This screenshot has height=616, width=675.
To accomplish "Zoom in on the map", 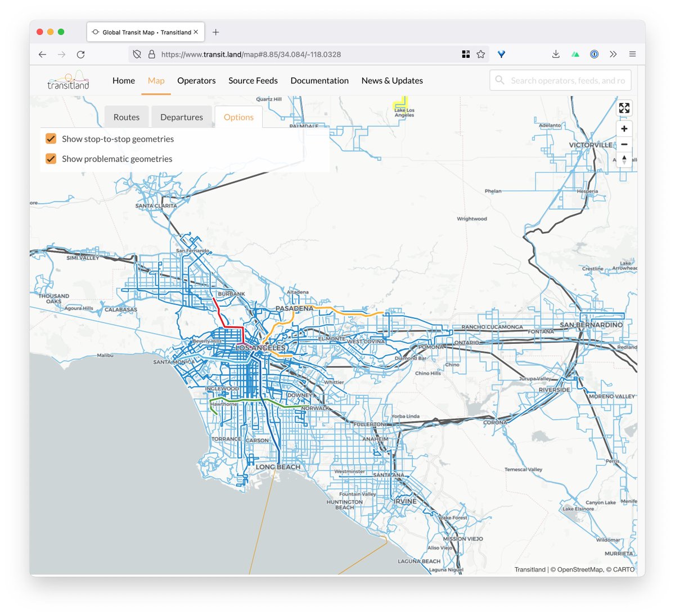I will coord(624,129).
